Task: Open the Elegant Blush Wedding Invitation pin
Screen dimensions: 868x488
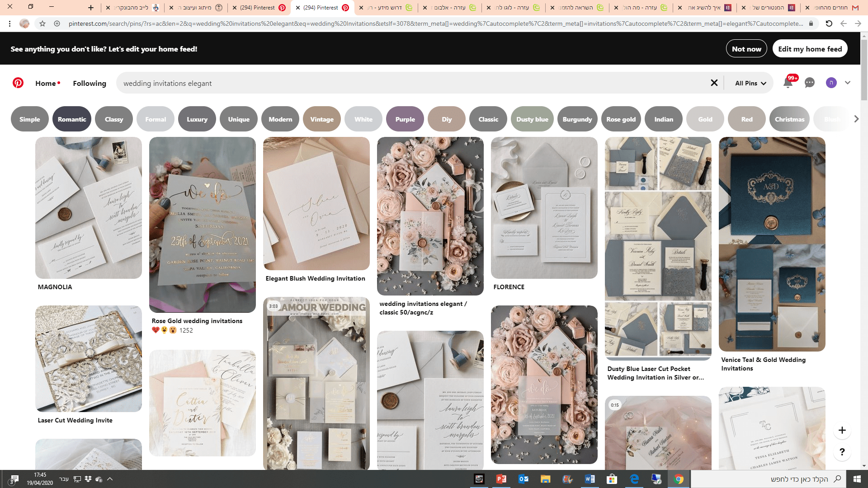Action: point(316,204)
